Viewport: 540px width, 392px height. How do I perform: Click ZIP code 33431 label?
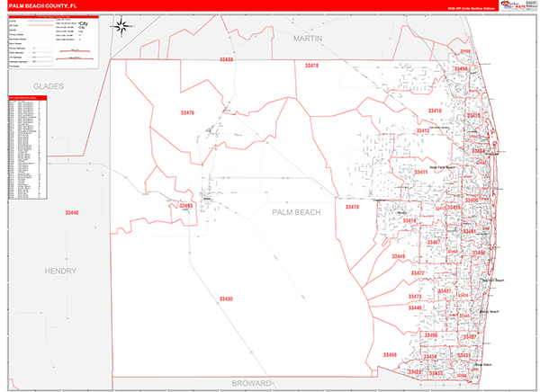(463, 355)
